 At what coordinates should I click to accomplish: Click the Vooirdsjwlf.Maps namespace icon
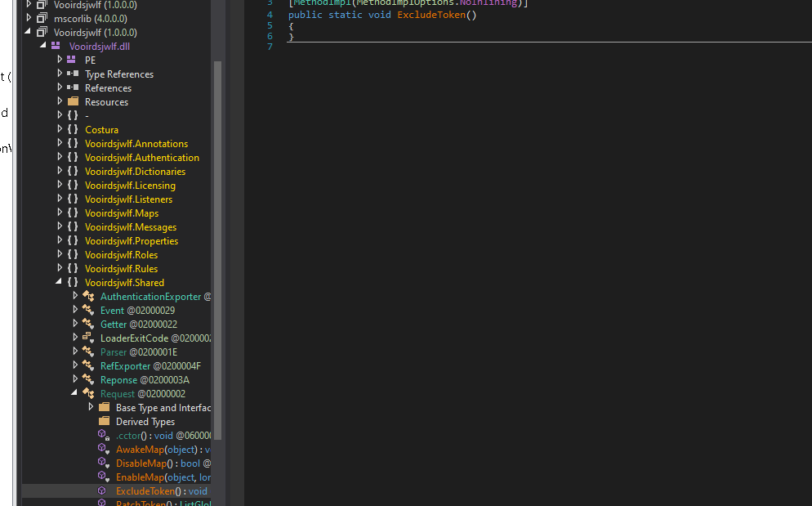73,213
